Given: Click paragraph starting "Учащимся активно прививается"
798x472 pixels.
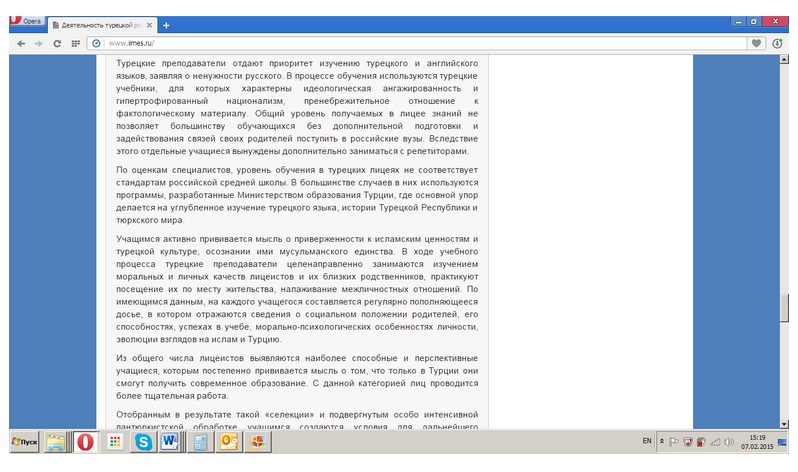Looking at the screenshot, I should 297,289.
